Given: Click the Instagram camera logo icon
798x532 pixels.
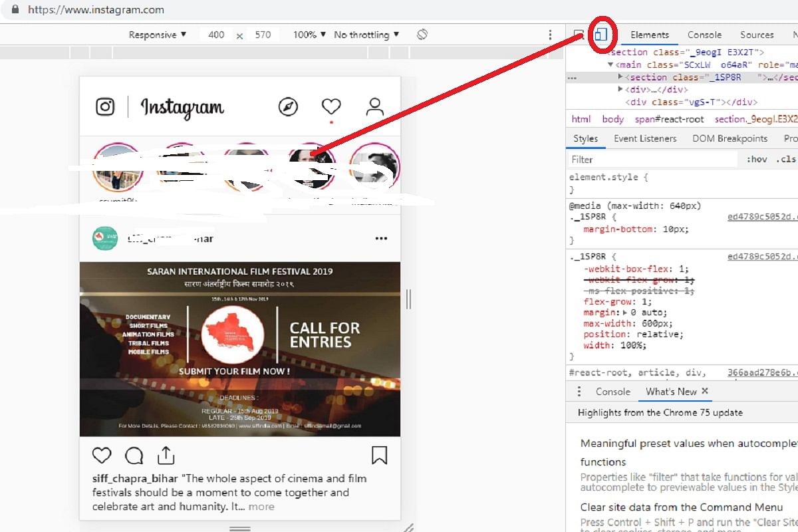Looking at the screenshot, I should pos(105,107).
